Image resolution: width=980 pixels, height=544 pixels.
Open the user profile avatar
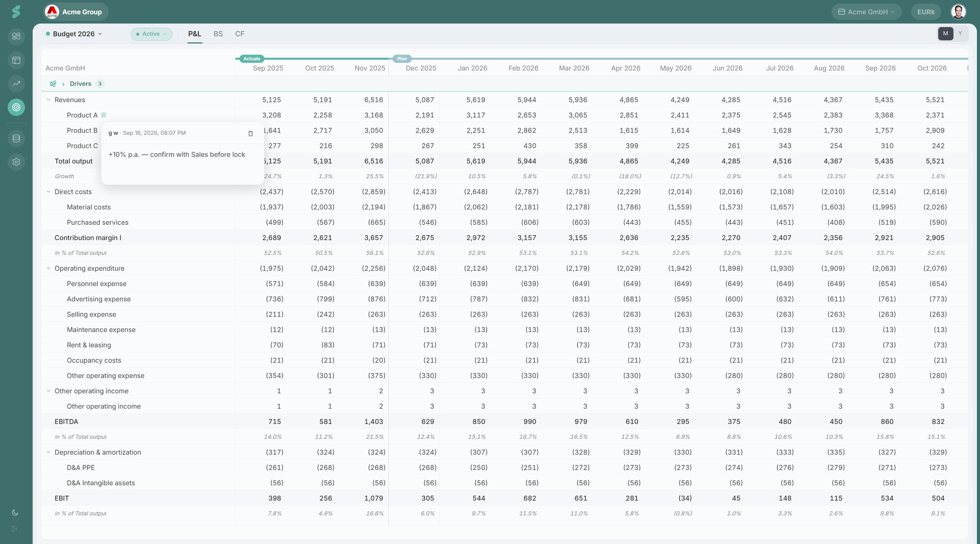[x=959, y=12]
